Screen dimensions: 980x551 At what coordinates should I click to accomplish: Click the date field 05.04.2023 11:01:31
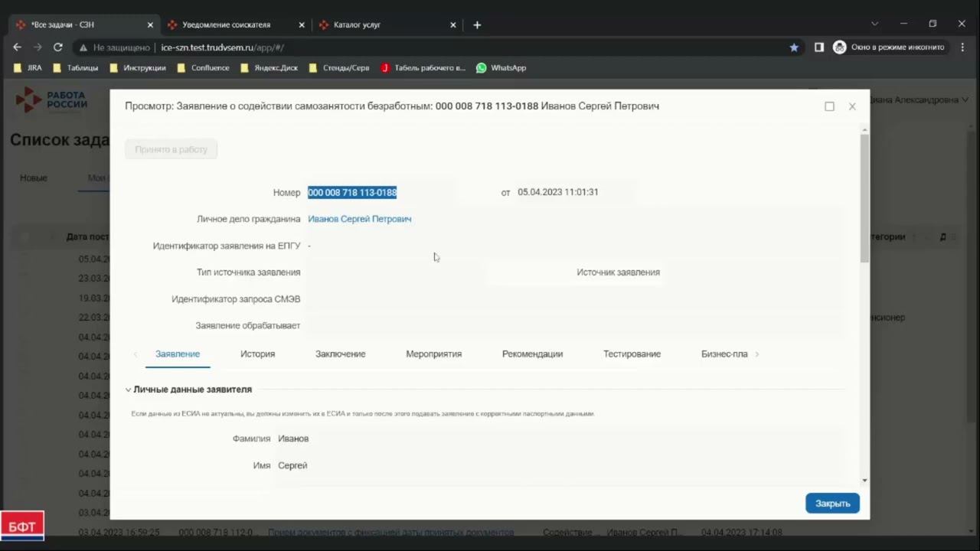558,192
